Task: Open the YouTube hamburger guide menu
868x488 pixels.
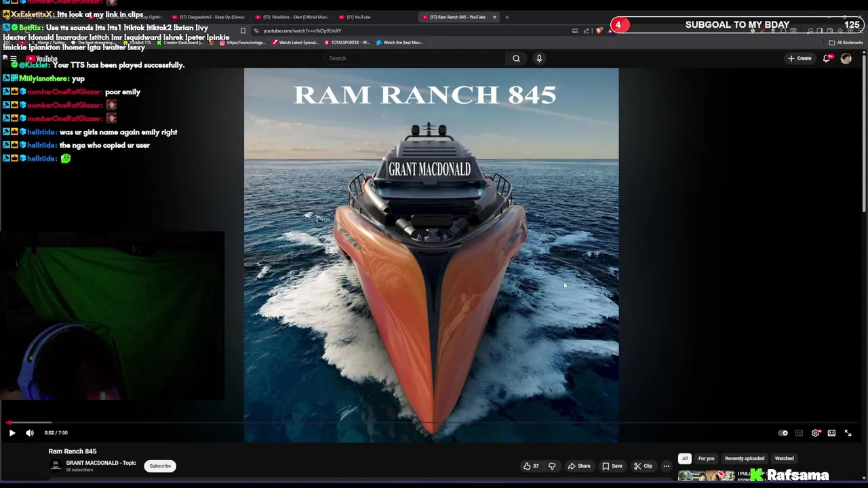Action: tap(13, 59)
